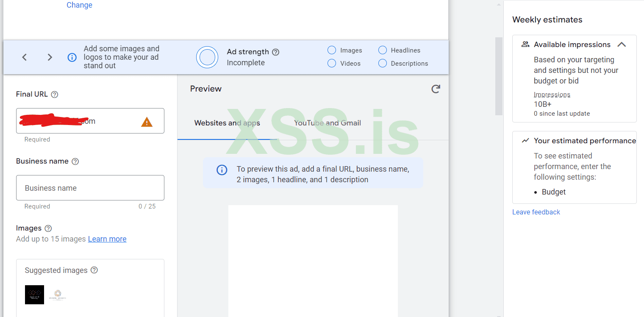Click the Final URL warning triangle
Screen dimensions: 644x317
coord(147,122)
